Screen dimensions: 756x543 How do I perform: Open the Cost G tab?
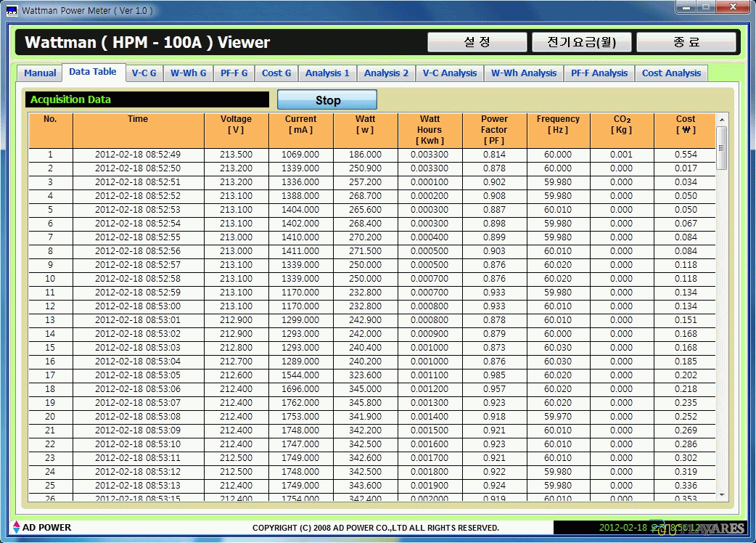[276, 73]
